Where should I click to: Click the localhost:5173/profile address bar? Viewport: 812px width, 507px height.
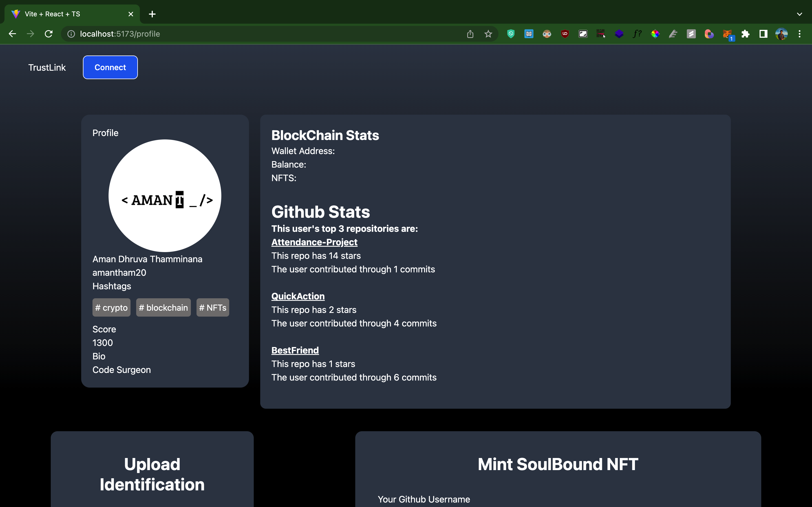[x=235, y=34]
